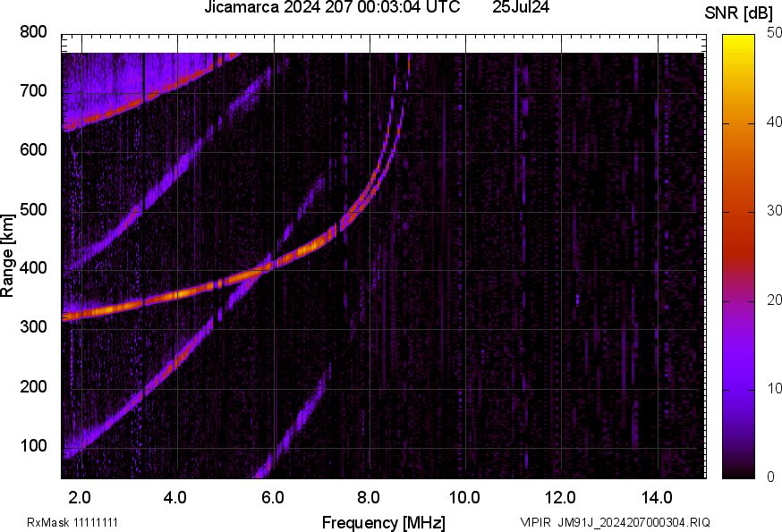Click the SNR color scale bar

click(738, 257)
